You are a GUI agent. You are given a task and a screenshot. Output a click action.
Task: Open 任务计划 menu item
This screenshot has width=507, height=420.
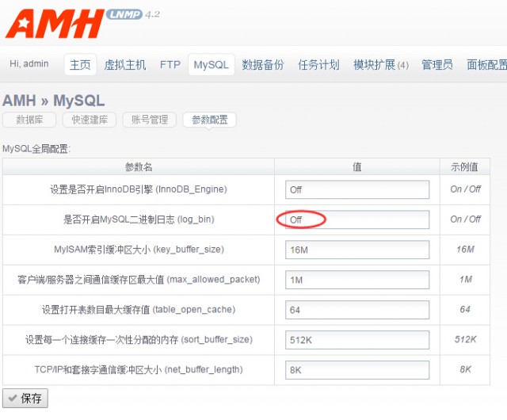click(318, 65)
